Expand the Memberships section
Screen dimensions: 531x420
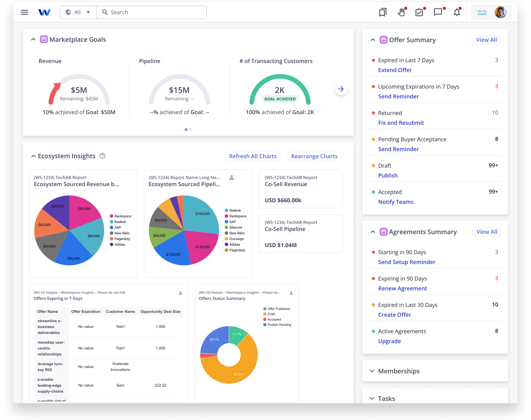pyautogui.click(x=372, y=371)
